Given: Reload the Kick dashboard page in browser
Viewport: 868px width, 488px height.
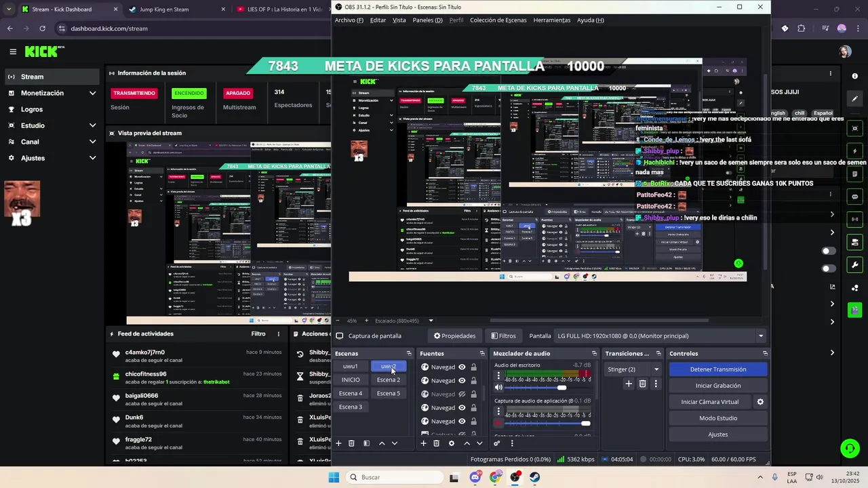Looking at the screenshot, I should click(x=42, y=28).
